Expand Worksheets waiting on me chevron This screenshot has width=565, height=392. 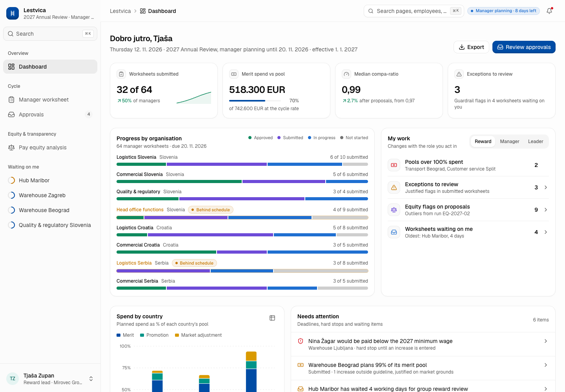(x=546, y=232)
